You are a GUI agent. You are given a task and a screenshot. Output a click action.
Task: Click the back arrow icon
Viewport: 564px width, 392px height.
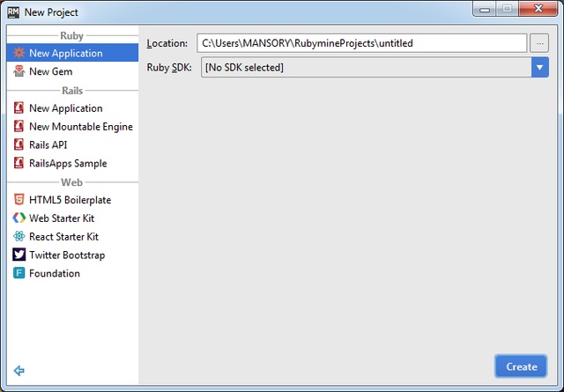click(x=19, y=371)
